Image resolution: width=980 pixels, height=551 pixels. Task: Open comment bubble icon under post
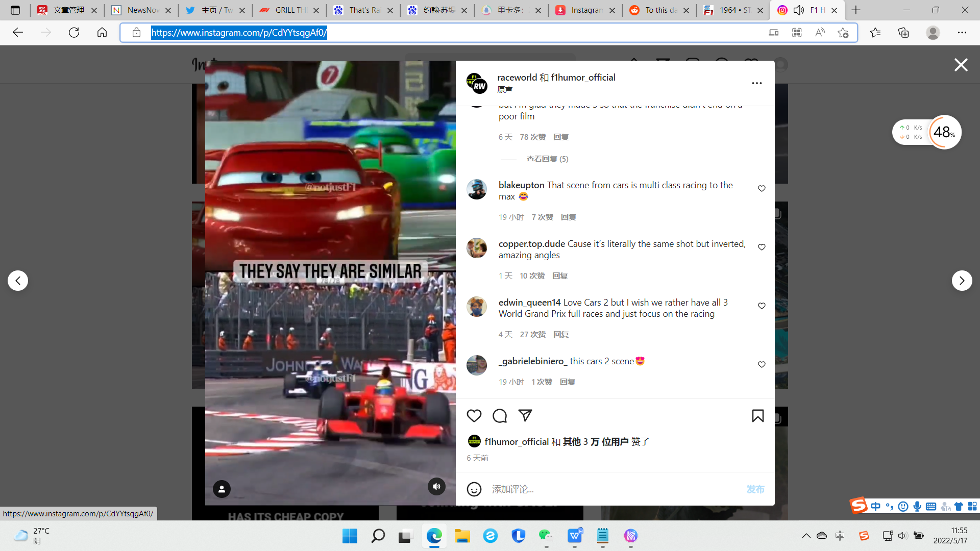(x=500, y=416)
